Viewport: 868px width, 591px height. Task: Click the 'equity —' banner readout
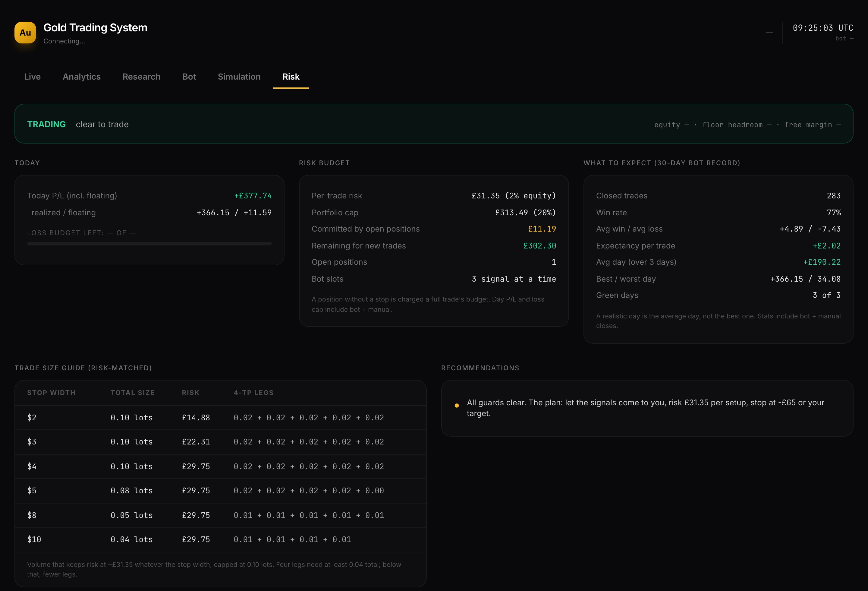[671, 125]
